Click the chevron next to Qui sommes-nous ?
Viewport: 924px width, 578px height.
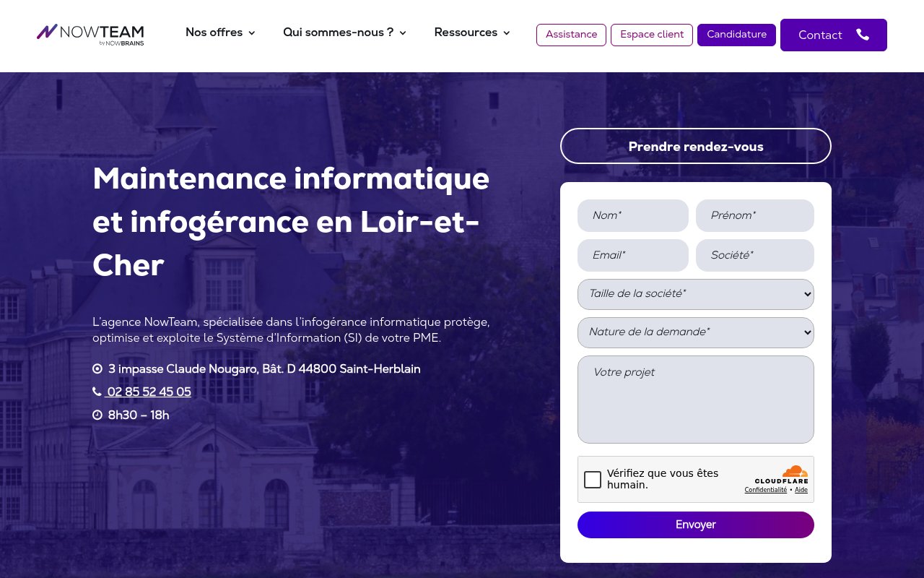click(x=403, y=33)
